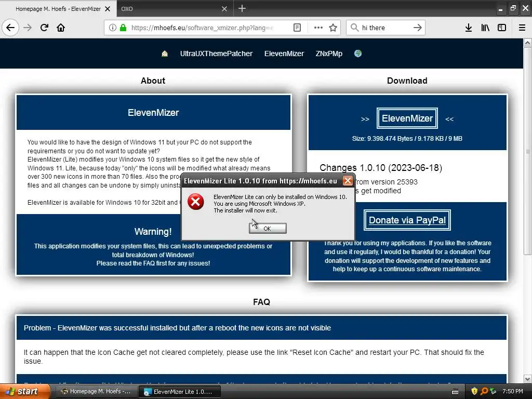
Task: Open the hamburger application menu
Action: click(x=522, y=28)
